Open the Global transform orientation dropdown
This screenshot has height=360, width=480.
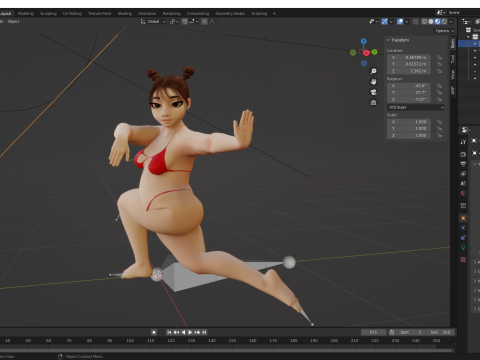point(153,22)
